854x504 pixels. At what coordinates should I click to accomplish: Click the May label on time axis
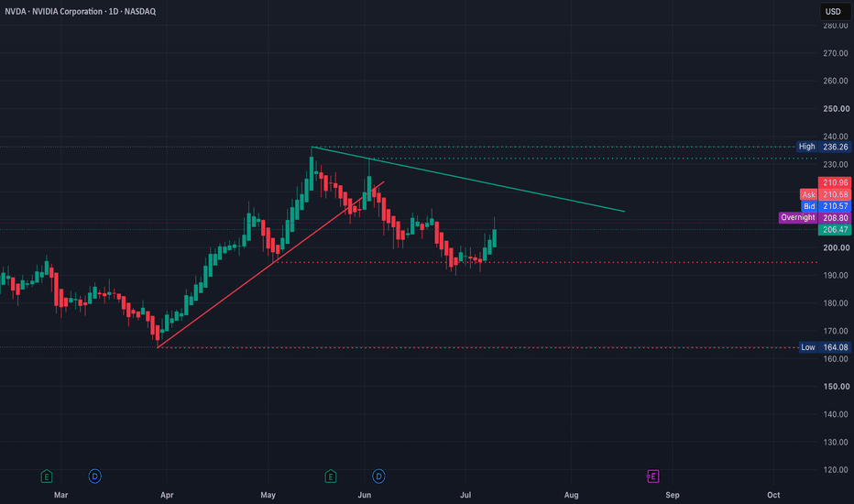point(268,495)
